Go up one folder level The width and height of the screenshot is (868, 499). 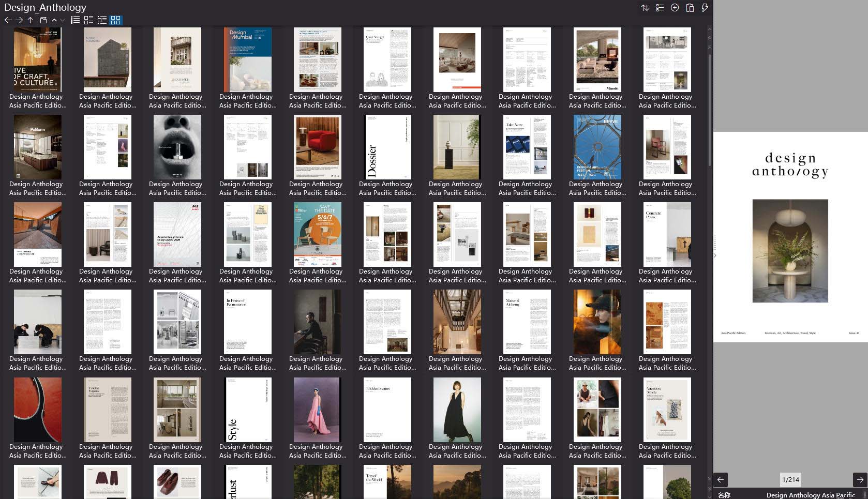[30, 20]
